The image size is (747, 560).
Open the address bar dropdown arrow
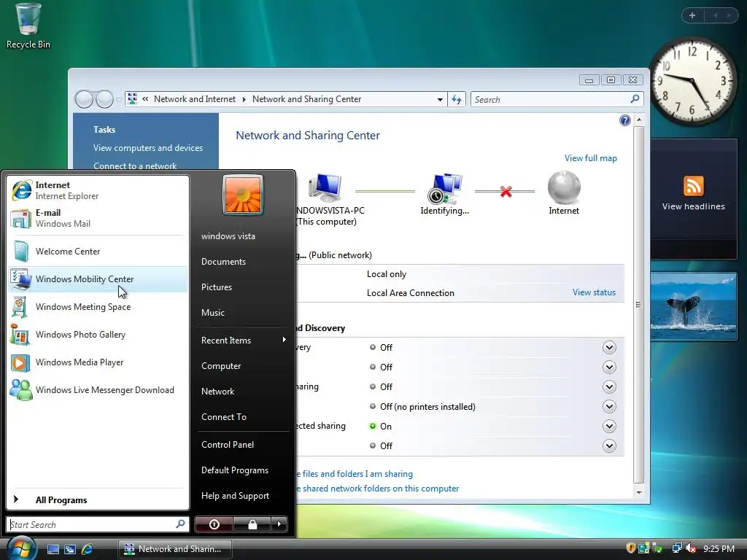click(x=440, y=99)
